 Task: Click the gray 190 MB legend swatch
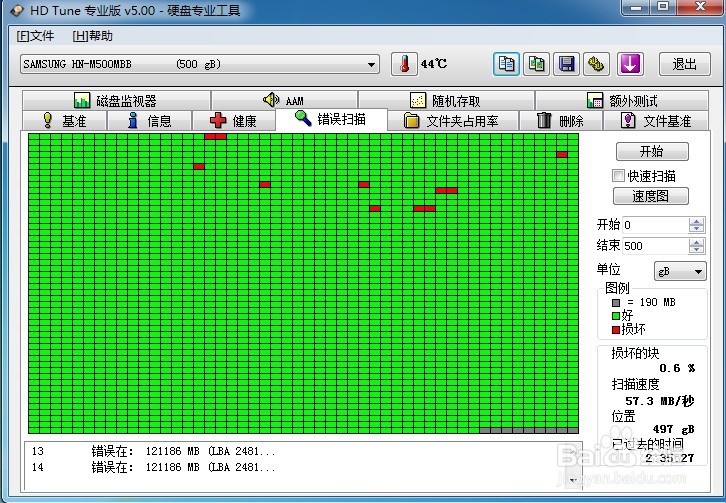(615, 302)
